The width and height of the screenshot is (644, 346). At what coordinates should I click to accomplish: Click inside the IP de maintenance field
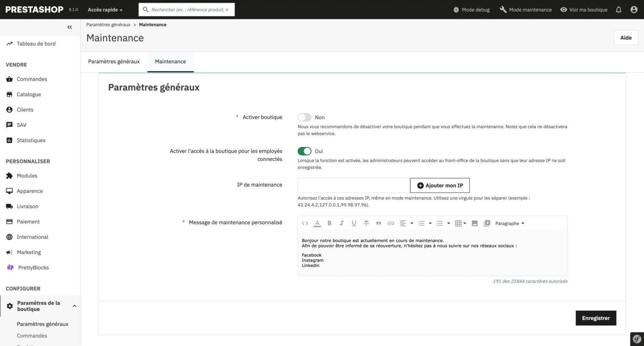352,185
